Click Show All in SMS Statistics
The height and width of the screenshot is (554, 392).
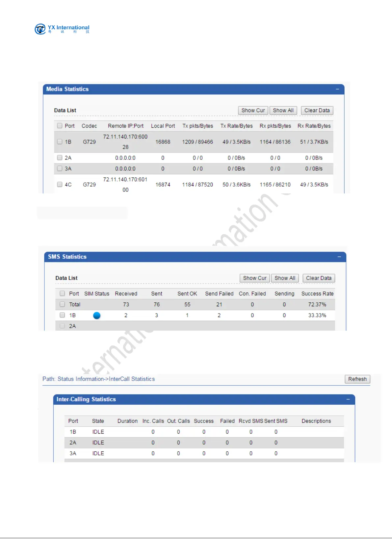click(285, 278)
